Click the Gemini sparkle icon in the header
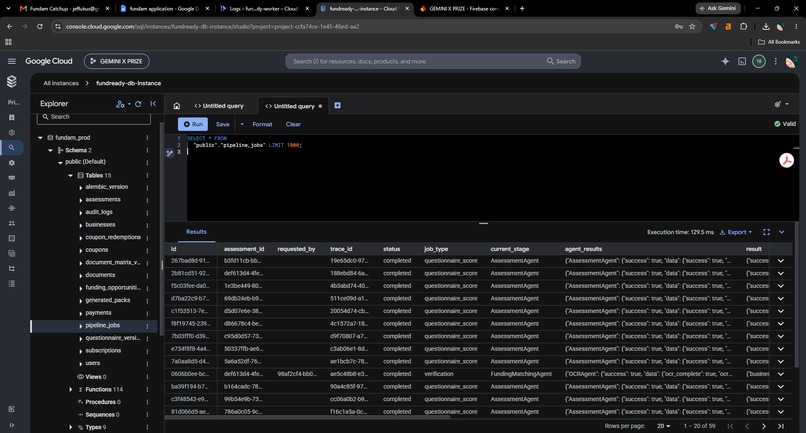The width and height of the screenshot is (806, 433). [x=725, y=61]
